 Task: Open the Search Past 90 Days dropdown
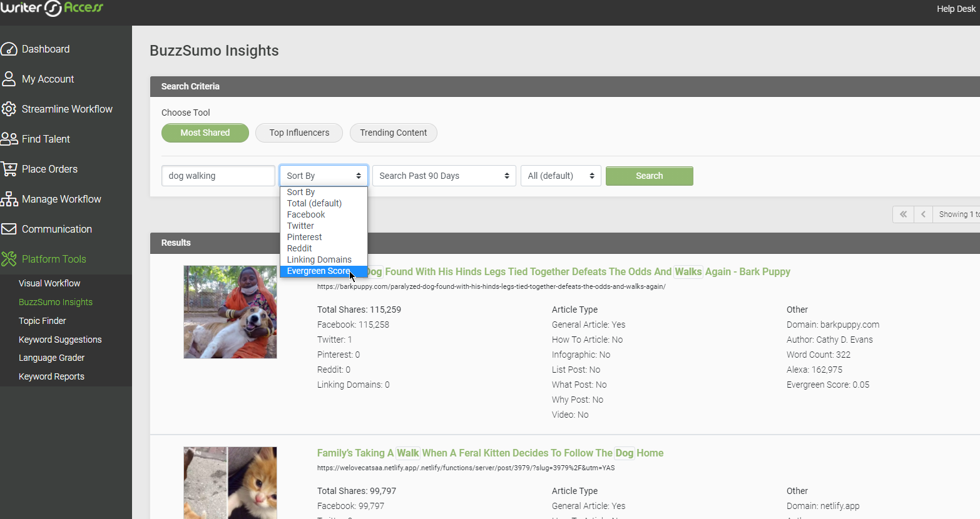pyautogui.click(x=444, y=176)
